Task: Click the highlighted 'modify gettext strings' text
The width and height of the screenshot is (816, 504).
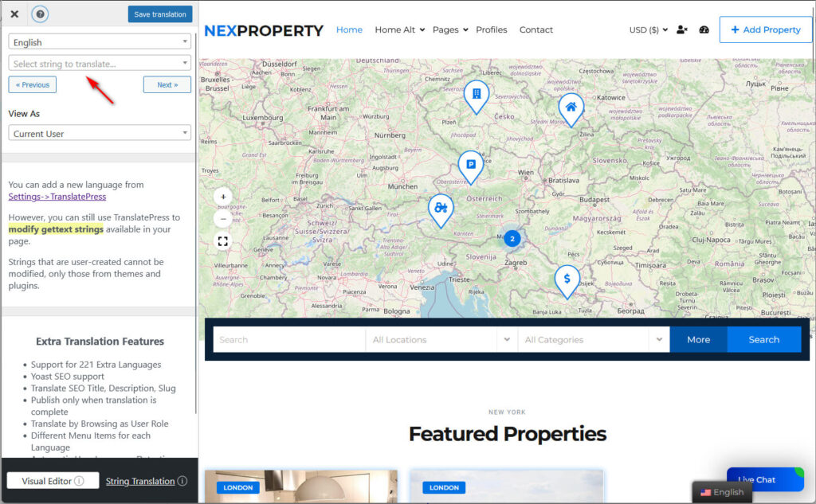Action: tap(56, 229)
